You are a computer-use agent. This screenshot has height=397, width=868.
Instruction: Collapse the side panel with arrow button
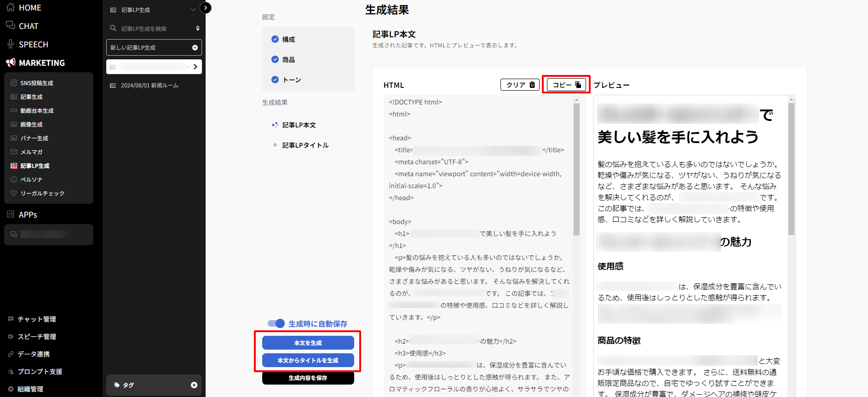[x=206, y=8]
